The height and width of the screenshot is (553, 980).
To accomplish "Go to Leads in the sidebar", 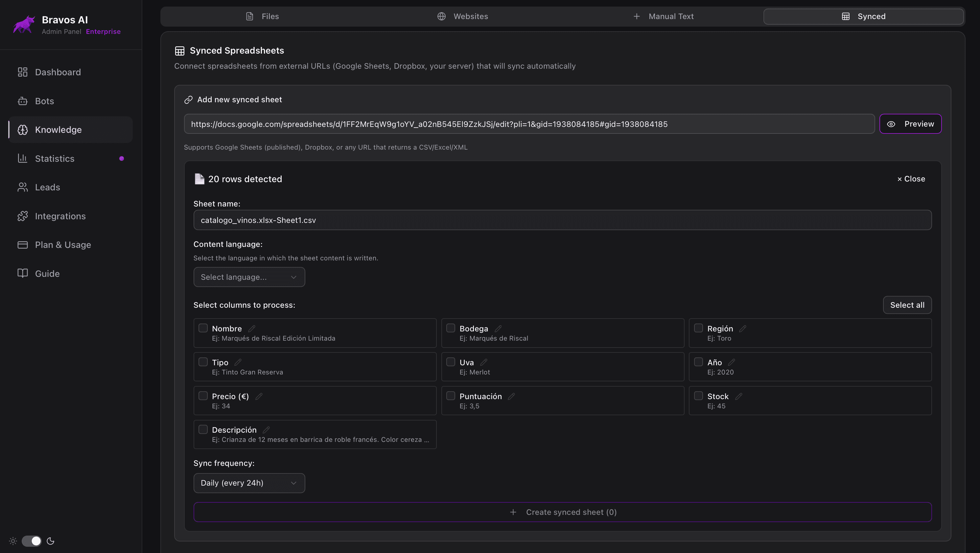I will tap(70, 187).
